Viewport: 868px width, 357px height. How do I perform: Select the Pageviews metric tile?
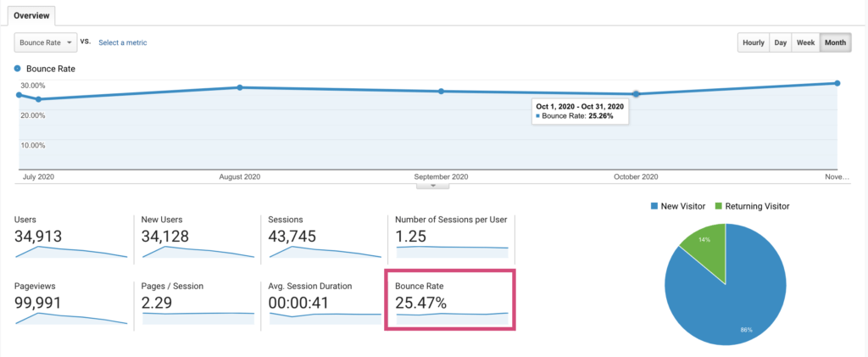click(x=71, y=304)
